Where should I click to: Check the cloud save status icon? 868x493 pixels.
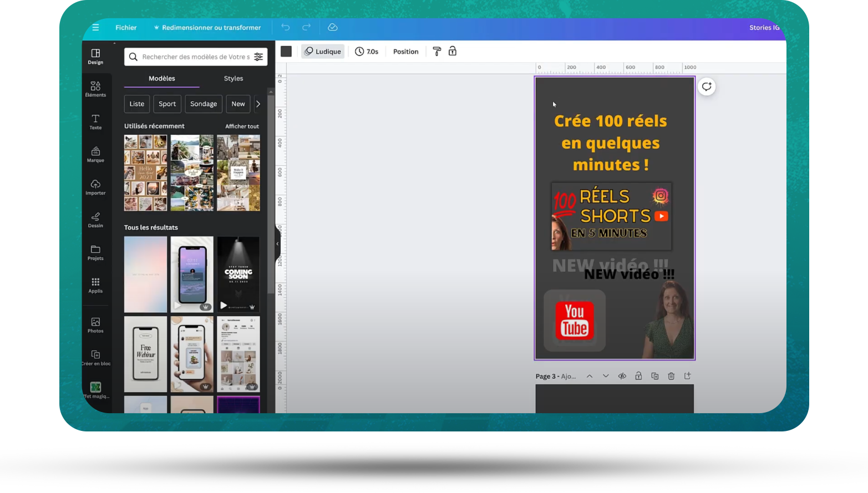click(333, 27)
